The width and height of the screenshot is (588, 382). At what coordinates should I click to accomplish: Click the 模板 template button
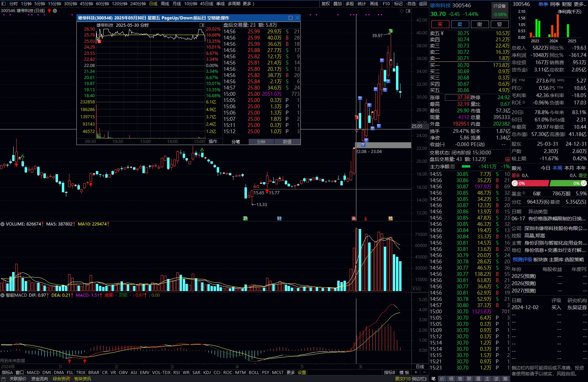404,372
